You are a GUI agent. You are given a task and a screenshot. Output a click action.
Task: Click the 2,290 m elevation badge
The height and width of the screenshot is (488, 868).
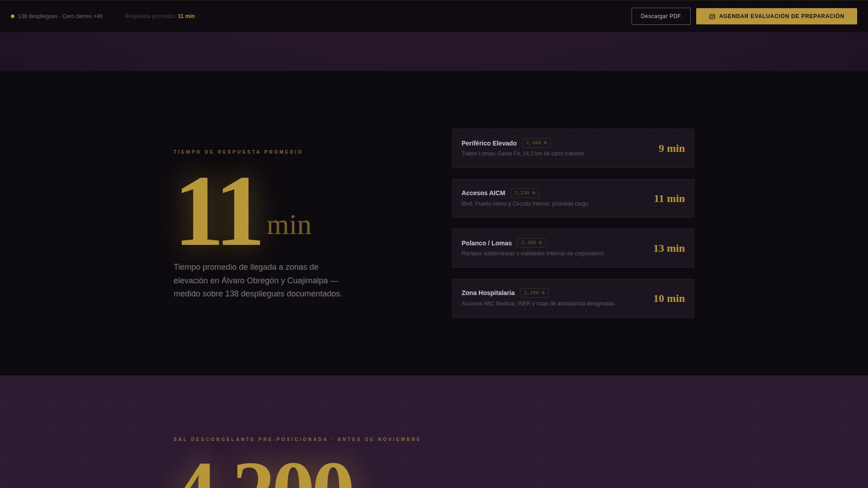(x=534, y=293)
